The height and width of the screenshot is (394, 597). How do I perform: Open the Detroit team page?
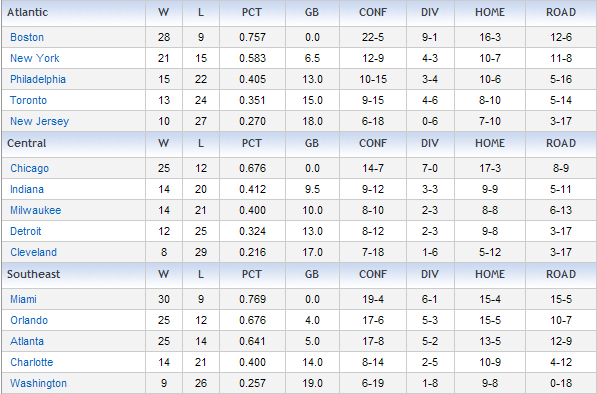pyautogui.click(x=26, y=231)
